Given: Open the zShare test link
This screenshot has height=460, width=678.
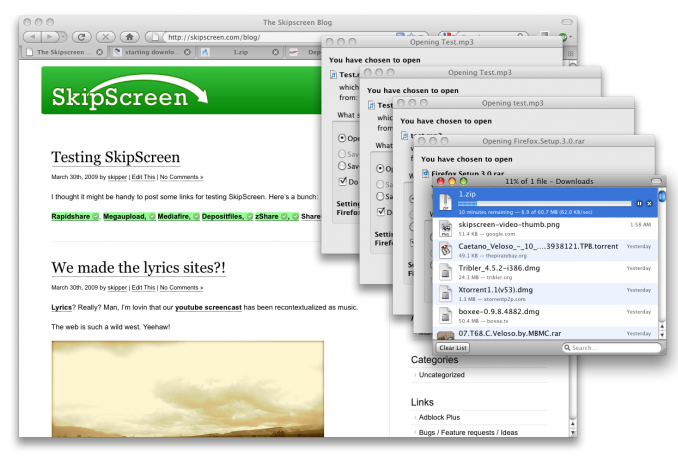Looking at the screenshot, I should click(x=267, y=216).
